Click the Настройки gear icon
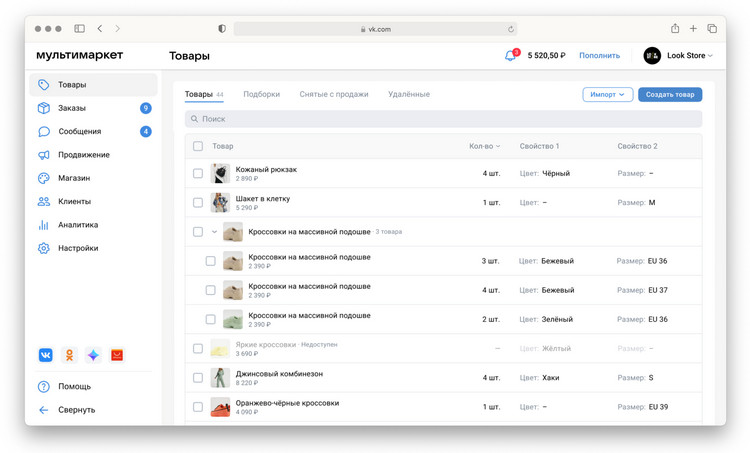 coord(44,248)
